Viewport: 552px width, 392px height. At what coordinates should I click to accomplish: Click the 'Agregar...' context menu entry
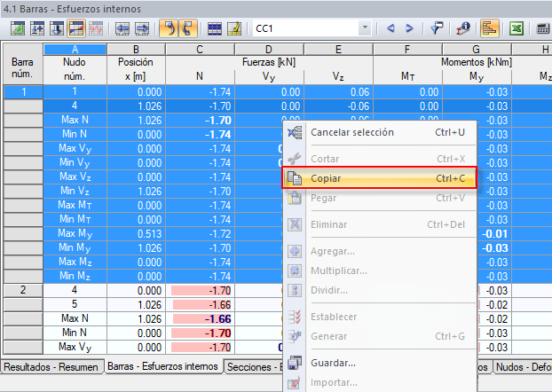click(380, 251)
